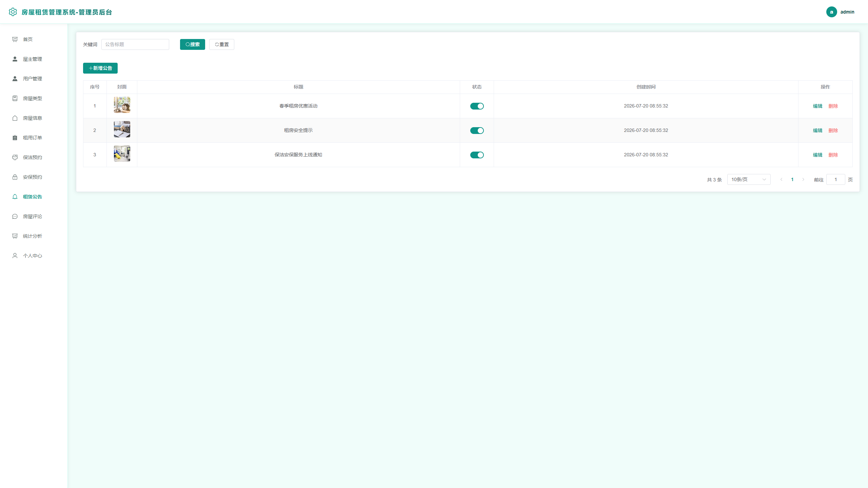This screenshot has width=868, height=488.
Task: Click 删除 link for 租房安全提示 row
Action: pos(833,131)
